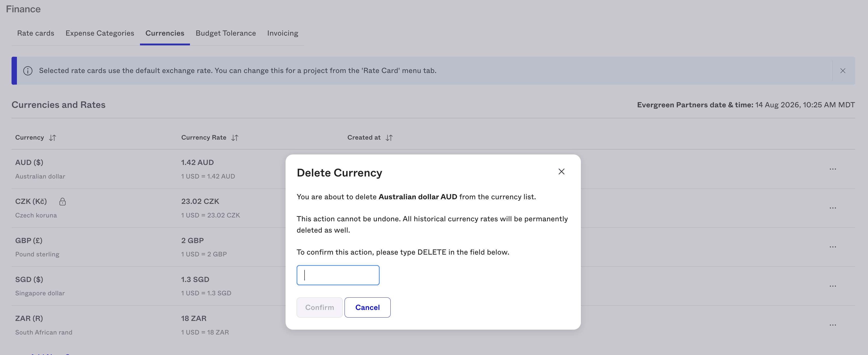Screen dimensions: 868x355
Task: Focus the DELETE confirmation text field
Action: (x=338, y=275)
